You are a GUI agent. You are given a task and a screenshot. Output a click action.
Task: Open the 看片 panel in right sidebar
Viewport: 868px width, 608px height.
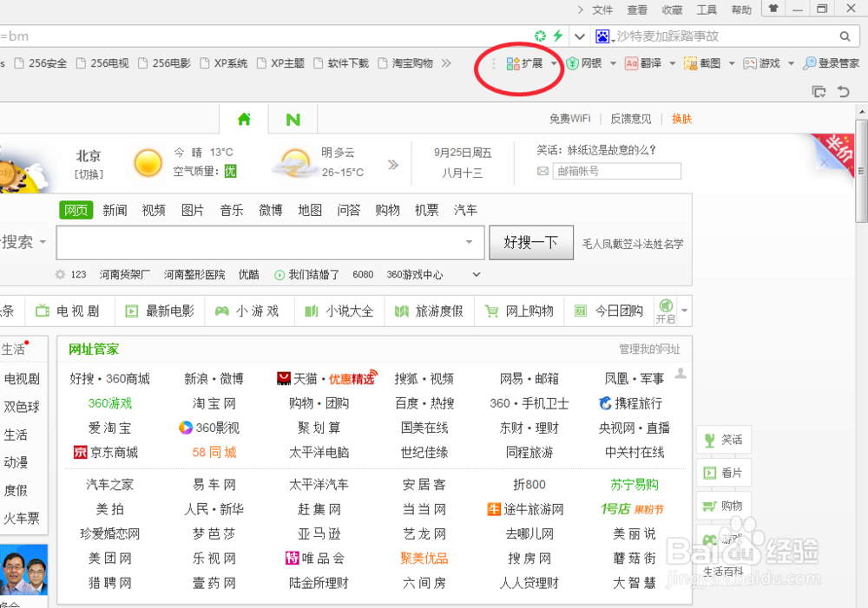pyautogui.click(x=723, y=472)
